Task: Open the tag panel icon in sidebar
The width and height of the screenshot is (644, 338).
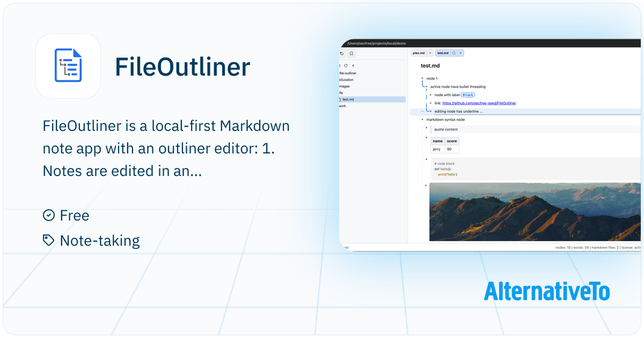Action: [x=342, y=53]
